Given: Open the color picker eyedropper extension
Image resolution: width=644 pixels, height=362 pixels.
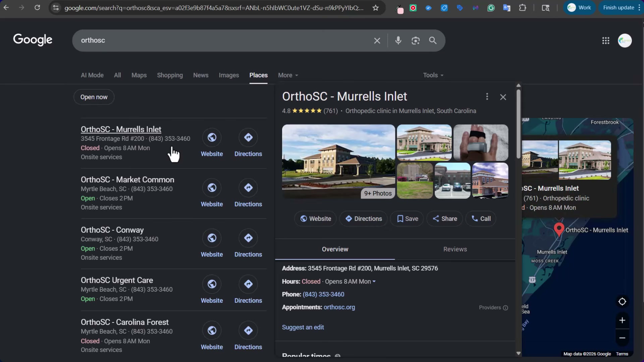Looking at the screenshot, I should click(399, 9).
